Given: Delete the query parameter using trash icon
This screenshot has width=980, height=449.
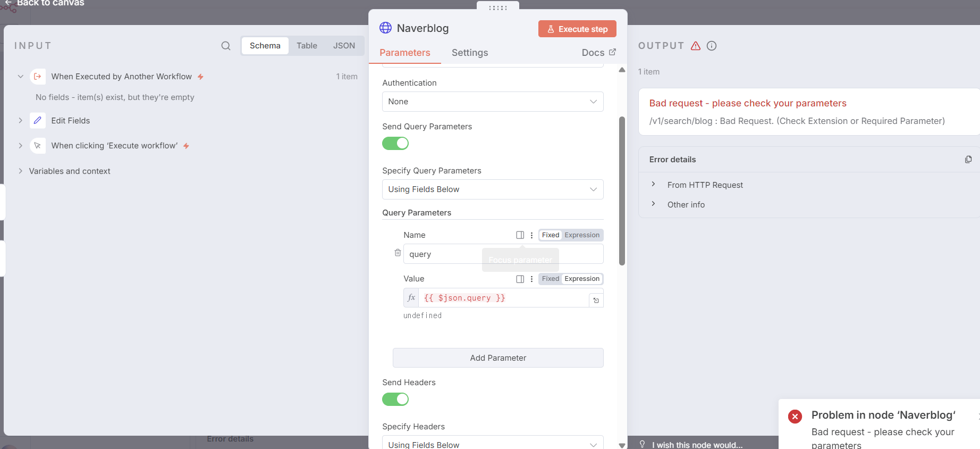Looking at the screenshot, I should coord(398,253).
